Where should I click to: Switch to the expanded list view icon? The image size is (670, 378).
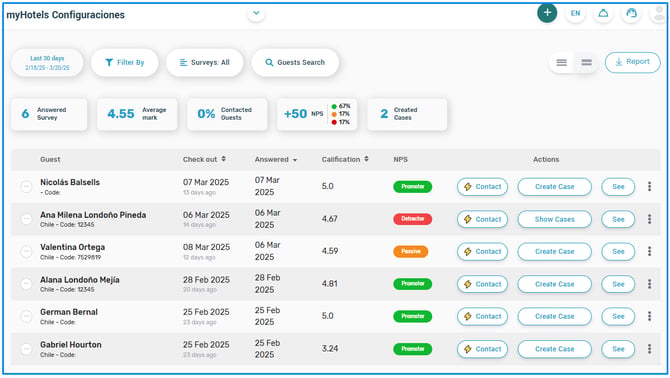click(x=561, y=63)
